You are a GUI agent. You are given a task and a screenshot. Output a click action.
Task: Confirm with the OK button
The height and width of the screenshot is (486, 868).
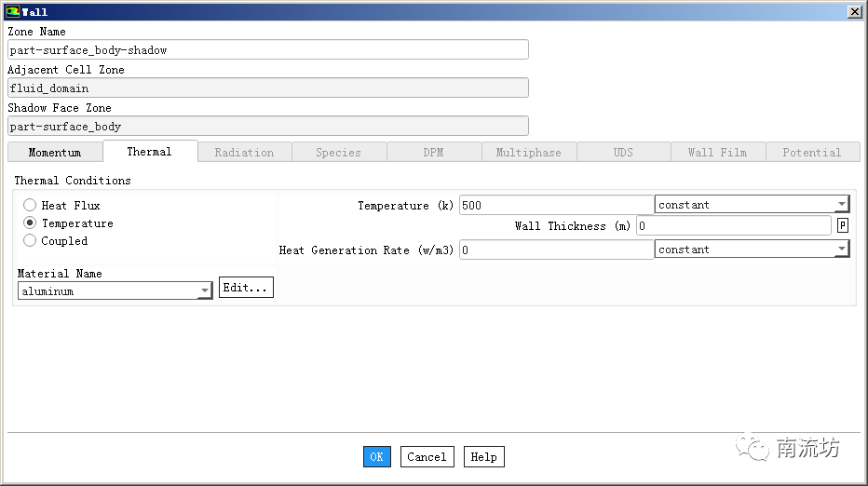(x=377, y=456)
